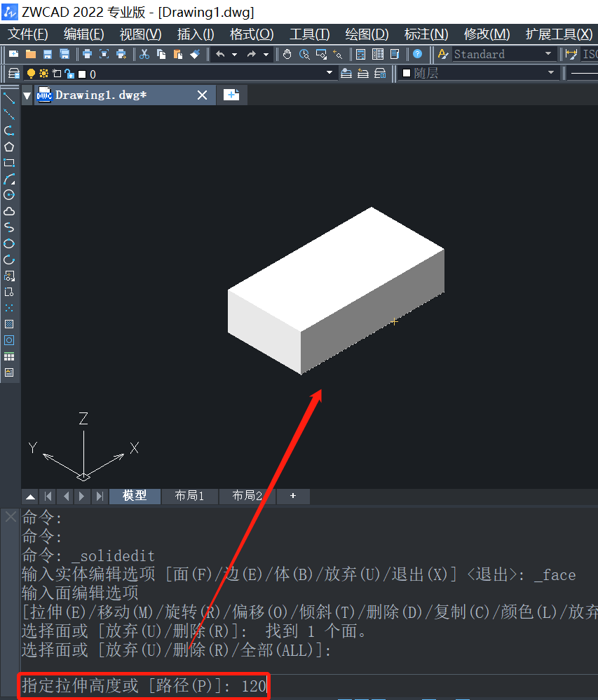Image resolution: width=598 pixels, height=700 pixels.
Task: Expand the Standard text style dropdown
Action: pyautogui.click(x=548, y=54)
